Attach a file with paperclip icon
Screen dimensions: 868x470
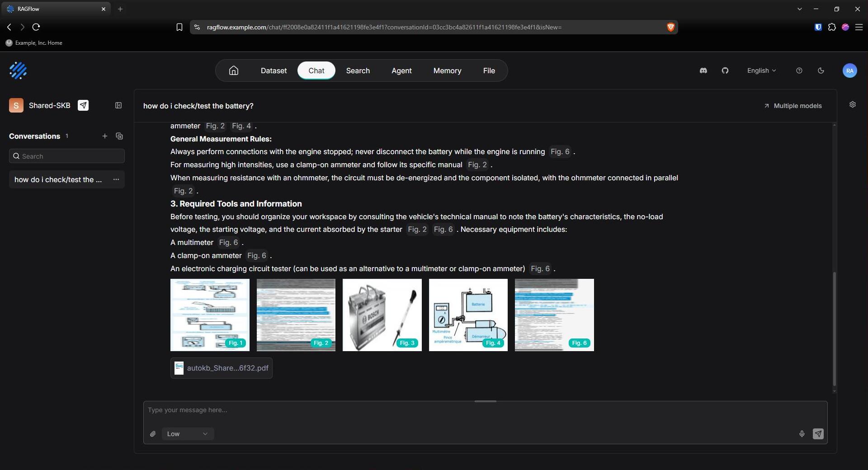point(153,434)
